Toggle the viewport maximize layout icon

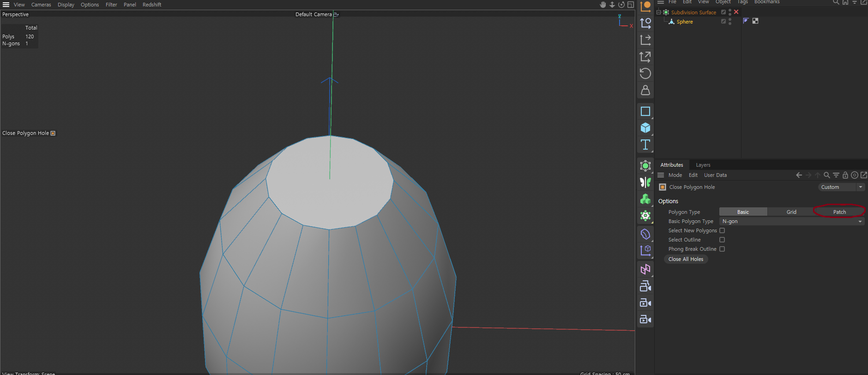(631, 5)
